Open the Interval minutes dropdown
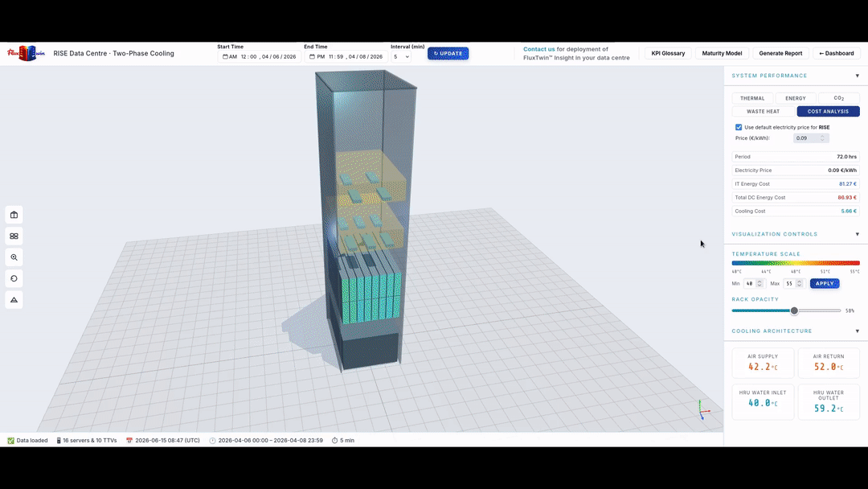This screenshot has height=489, width=868. click(x=401, y=56)
